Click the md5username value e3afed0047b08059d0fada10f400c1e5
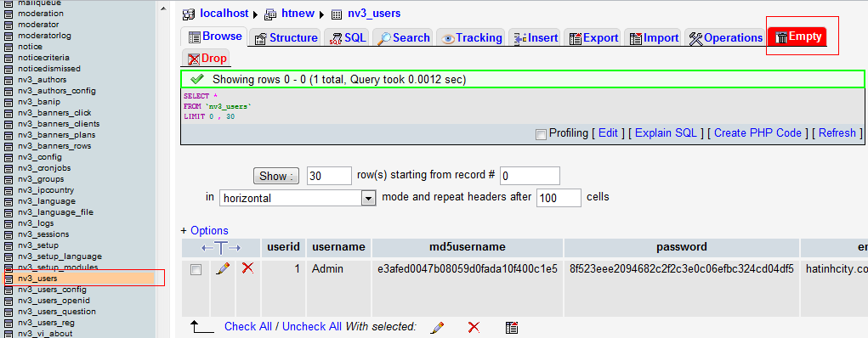 (x=468, y=269)
